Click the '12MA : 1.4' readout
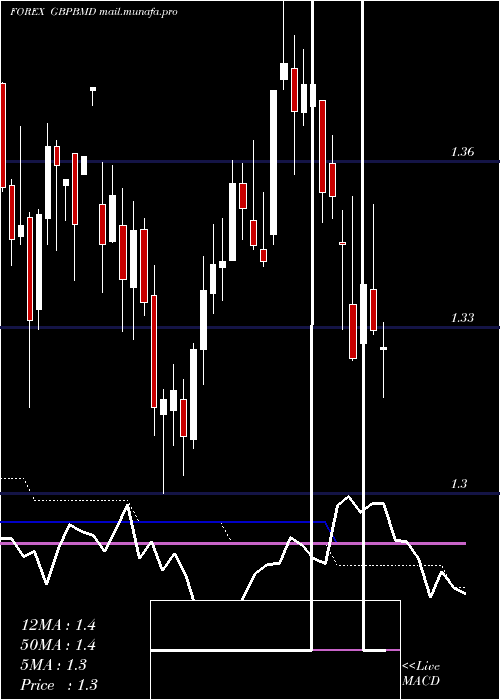The height and width of the screenshot is (700, 500). click(58, 625)
